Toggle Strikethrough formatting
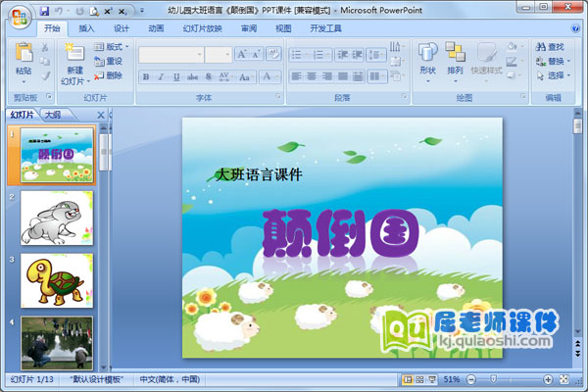 click(x=192, y=76)
